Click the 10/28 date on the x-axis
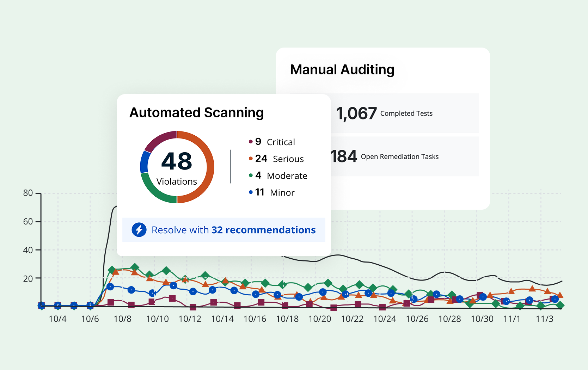588x370 pixels. (449, 319)
